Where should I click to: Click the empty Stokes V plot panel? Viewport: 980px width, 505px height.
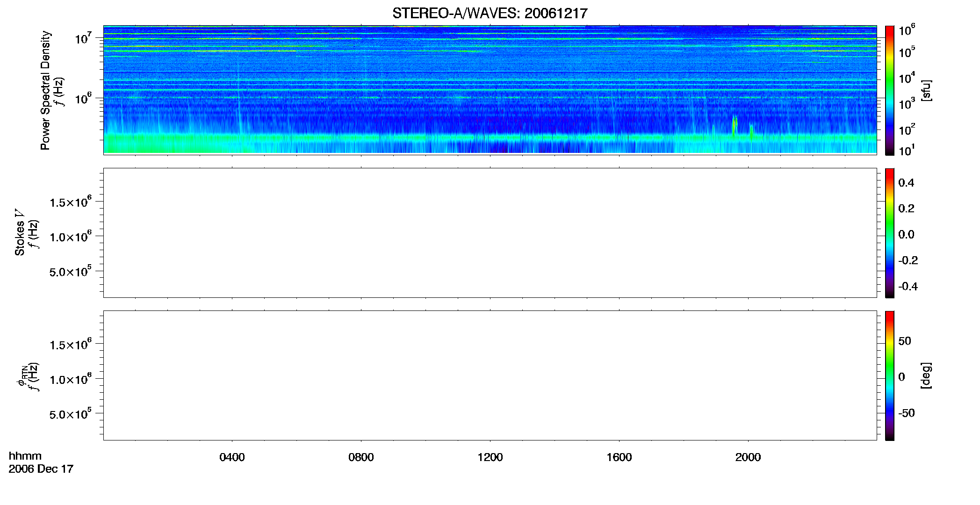tap(490, 233)
